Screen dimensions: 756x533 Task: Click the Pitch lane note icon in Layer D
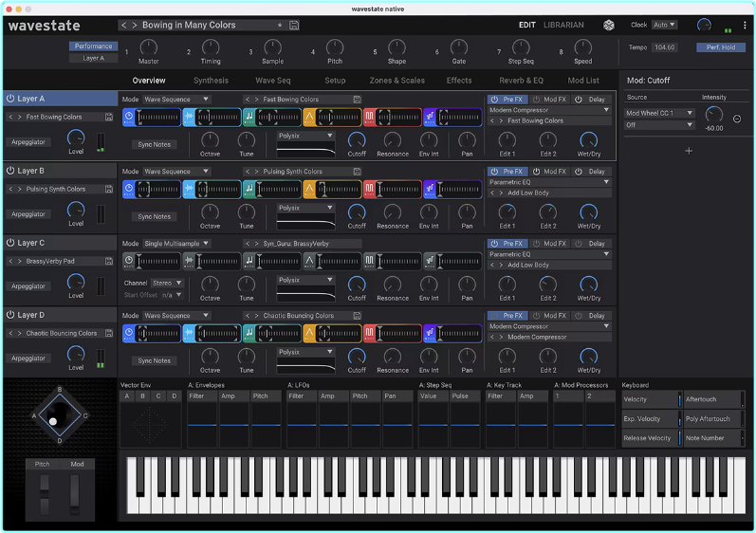[x=249, y=333]
